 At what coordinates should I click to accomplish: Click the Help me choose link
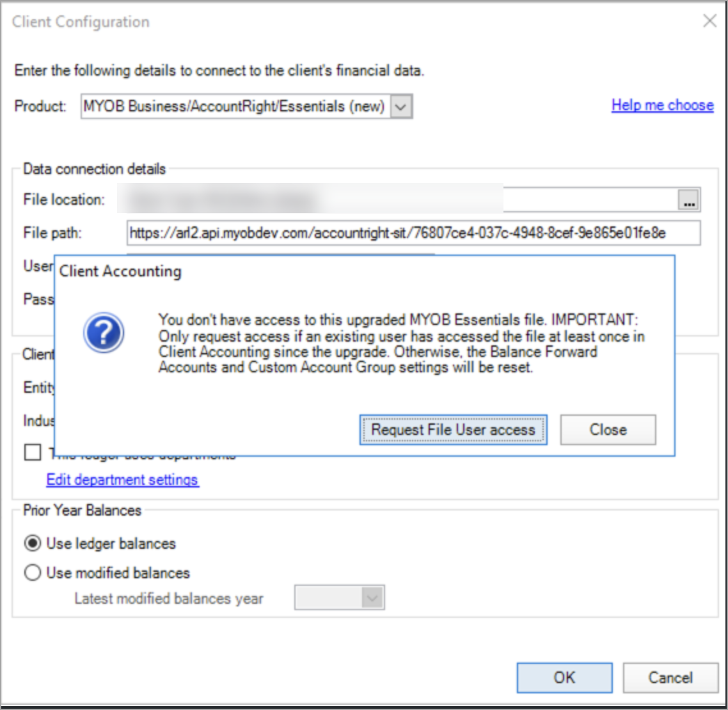pos(662,106)
